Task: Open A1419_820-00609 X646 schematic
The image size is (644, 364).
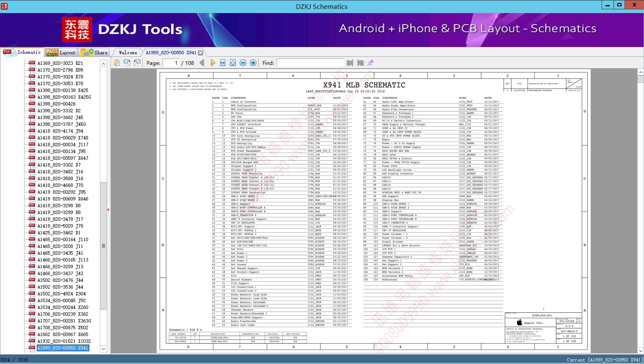Action: (x=63, y=199)
